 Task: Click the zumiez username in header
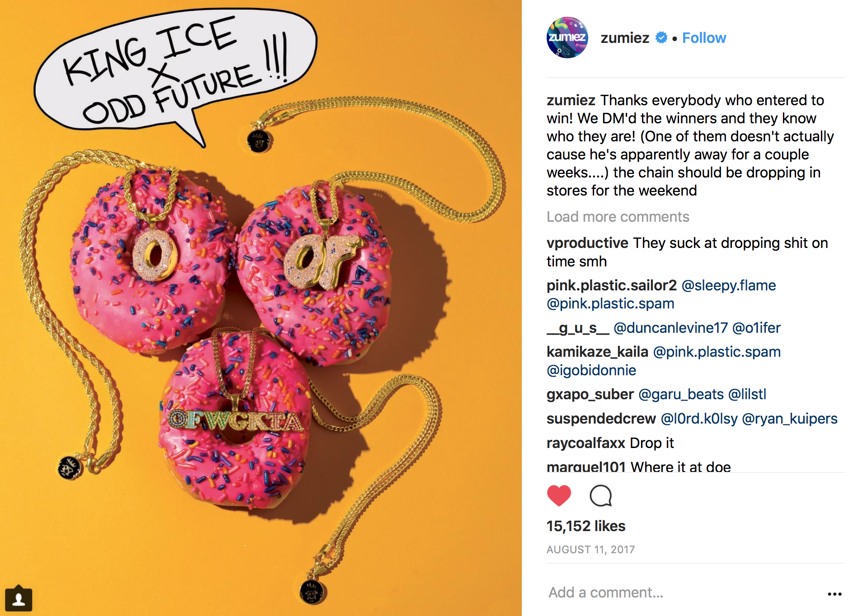pos(625,38)
